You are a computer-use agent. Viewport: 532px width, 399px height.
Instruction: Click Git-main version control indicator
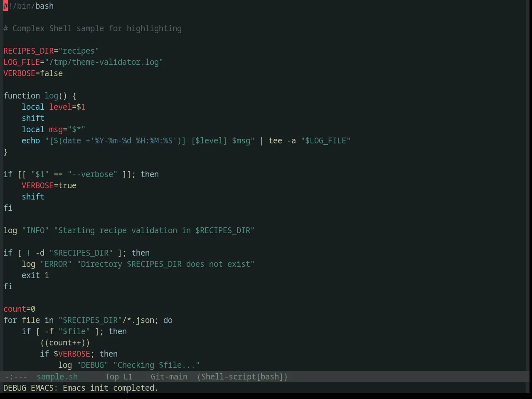click(x=169, y=377)
